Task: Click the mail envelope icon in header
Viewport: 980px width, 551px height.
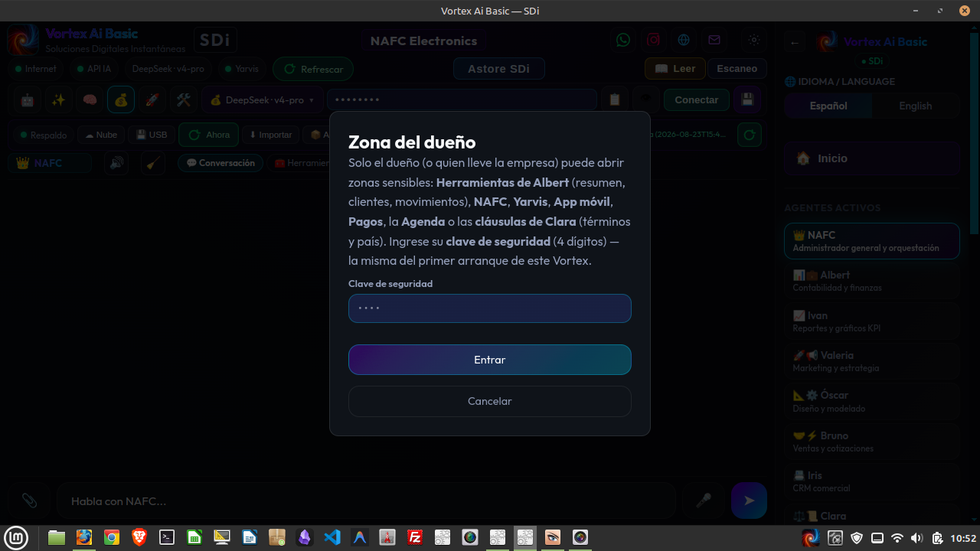Action: [x=714, y=40]
